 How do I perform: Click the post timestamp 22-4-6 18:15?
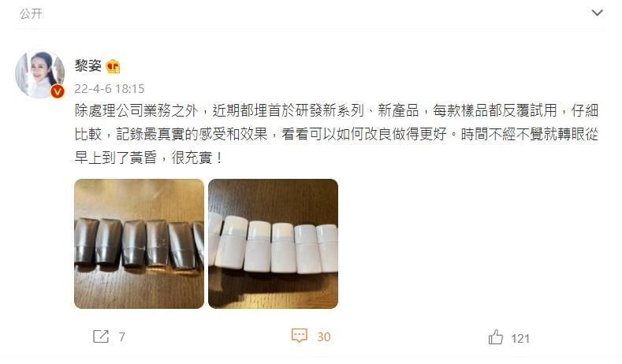pyautogui.click(x=110, y=89)
